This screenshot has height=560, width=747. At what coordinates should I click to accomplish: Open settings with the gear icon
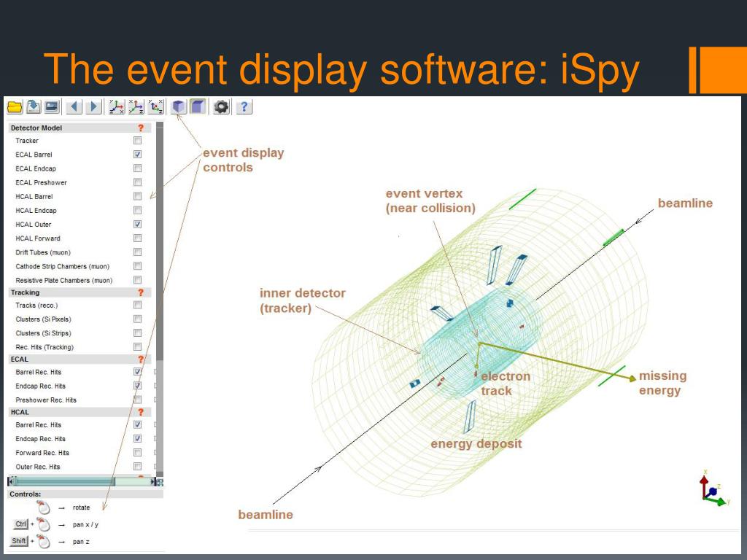221,106
